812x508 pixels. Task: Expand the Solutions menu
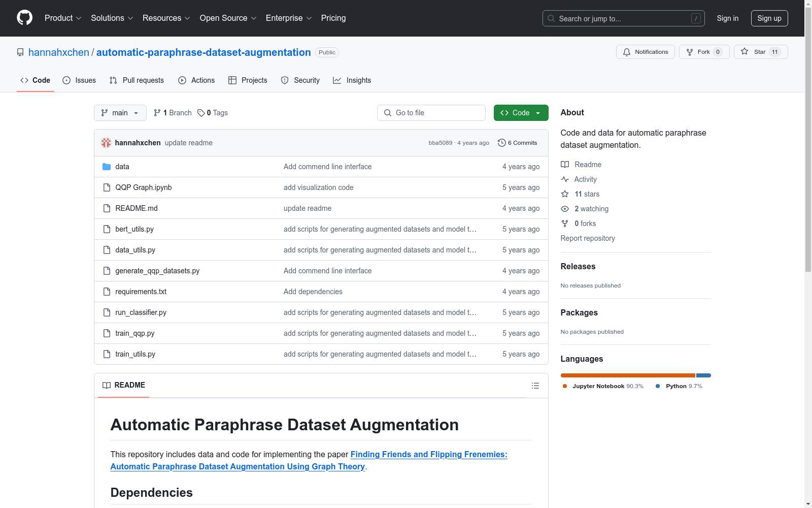click(112, 18)
